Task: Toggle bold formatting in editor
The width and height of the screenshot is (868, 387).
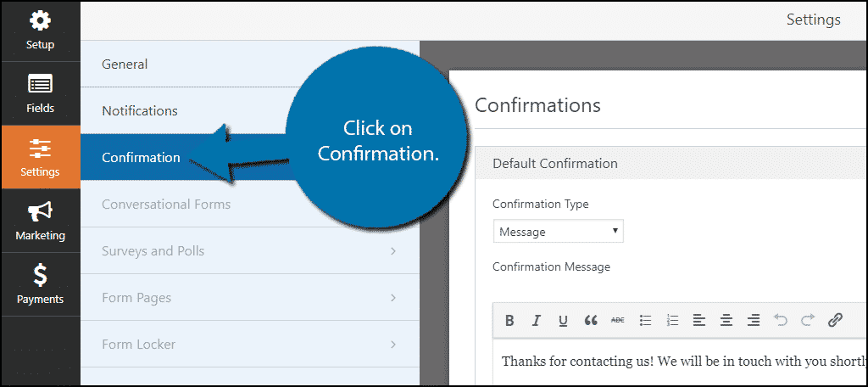Action: click(x=509, y=320)
